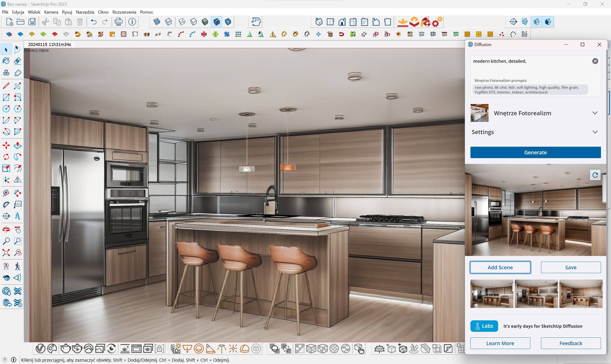Open the Plik menu
This screenshot has height=364, width=611.
click(x=5, y=12)
